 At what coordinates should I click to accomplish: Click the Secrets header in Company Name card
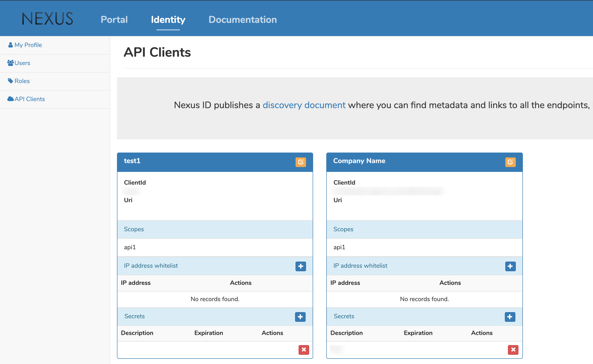point(344,316)
